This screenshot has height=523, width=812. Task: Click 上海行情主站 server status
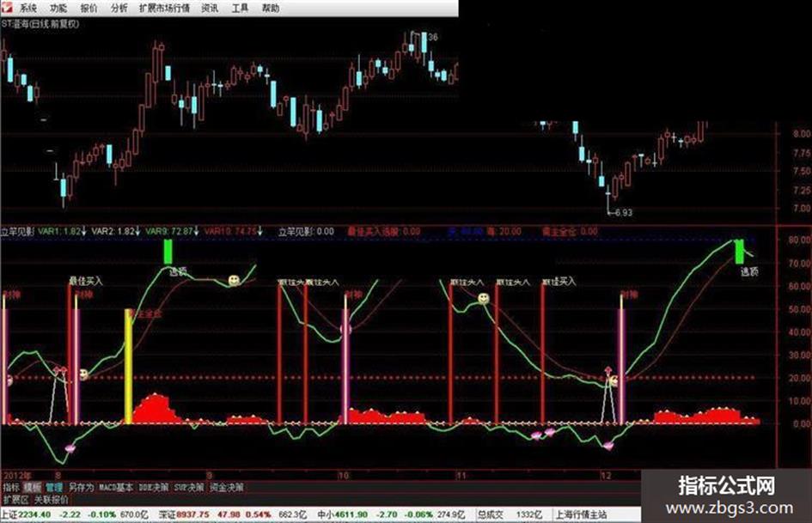[581, 514]
